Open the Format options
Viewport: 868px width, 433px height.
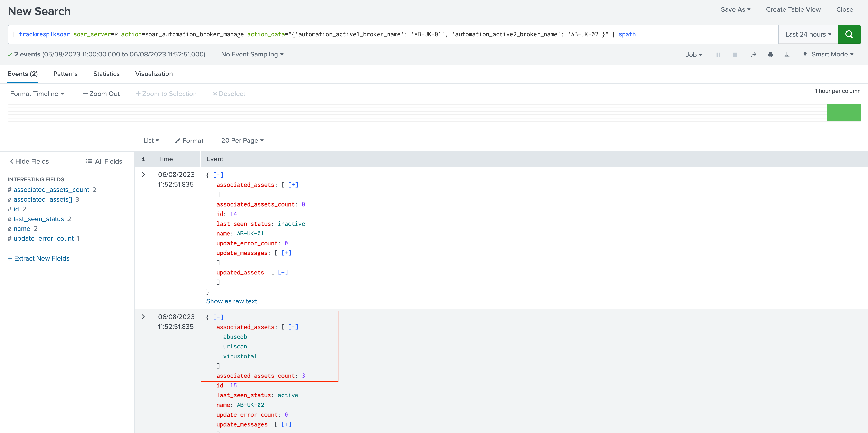pos(189,141)
